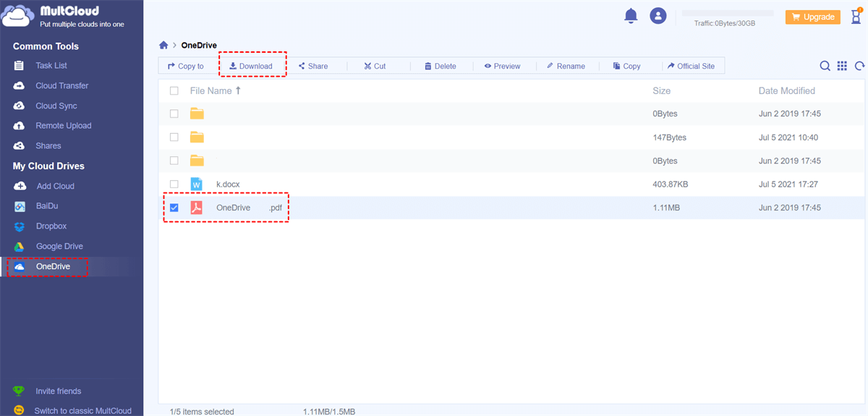Viewport: 868px width, 416px height.
Task: Toggle the select-all checkbox in header
Action: (x=174, y=91)
